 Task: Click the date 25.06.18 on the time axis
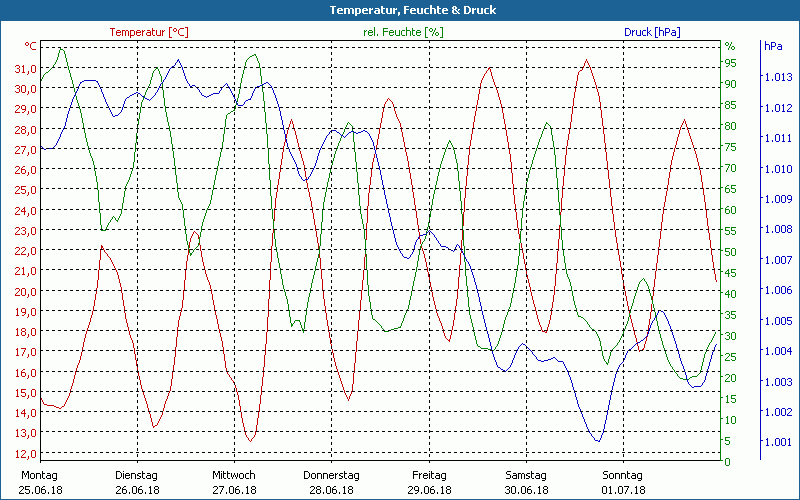click(40, 490)
